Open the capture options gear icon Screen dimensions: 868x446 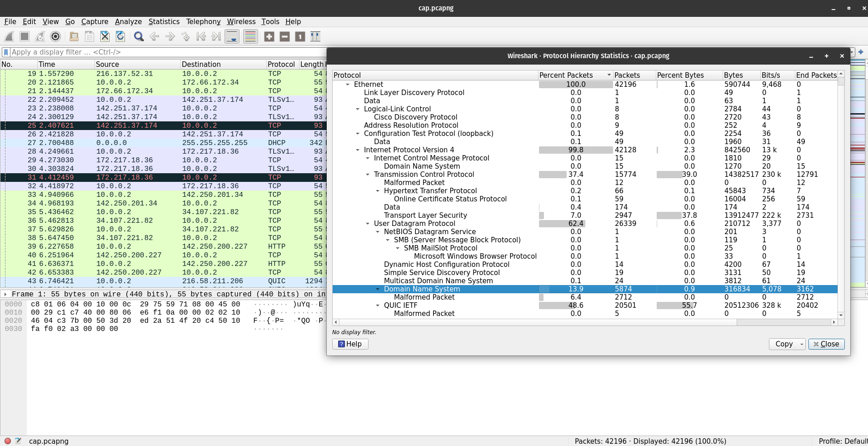click(55, 36)
